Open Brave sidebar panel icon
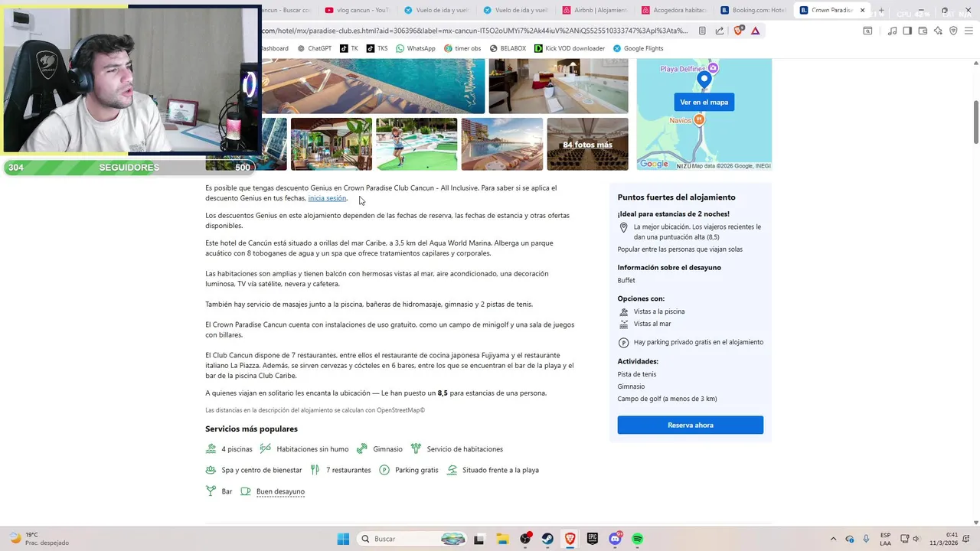Screen dimensions: 980x551 (x=907, y=31)
